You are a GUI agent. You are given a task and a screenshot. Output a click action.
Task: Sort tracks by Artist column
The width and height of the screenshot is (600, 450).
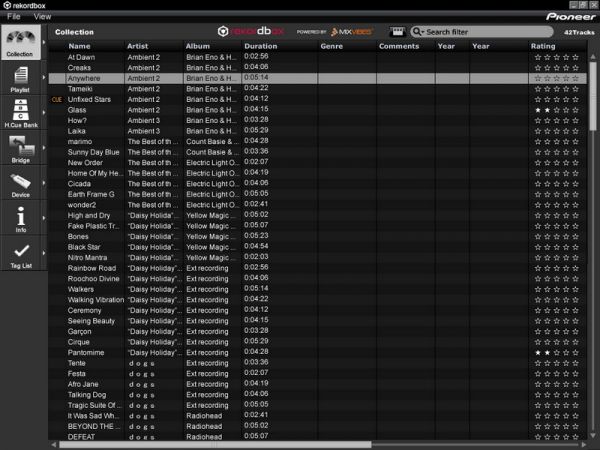(x=137, y=46)
